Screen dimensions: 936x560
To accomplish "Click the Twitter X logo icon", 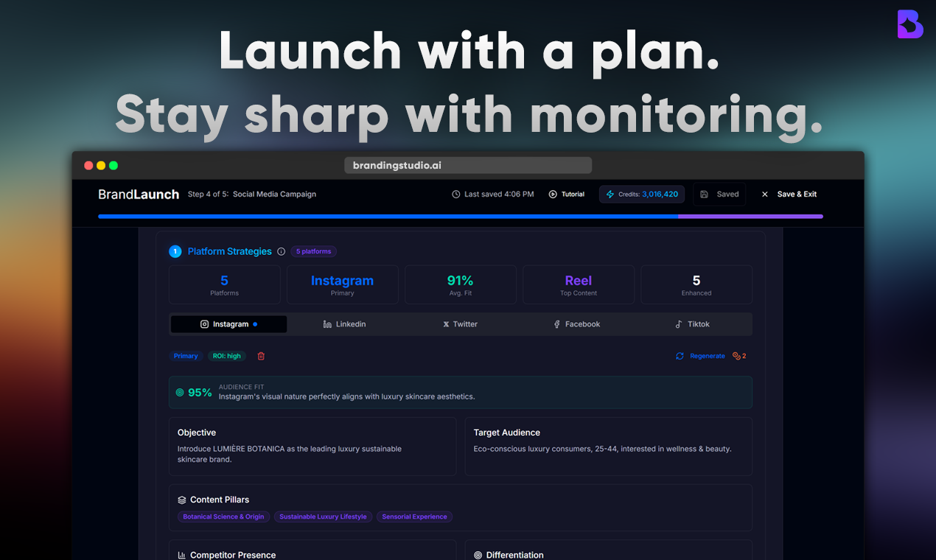I will point(446,324).
